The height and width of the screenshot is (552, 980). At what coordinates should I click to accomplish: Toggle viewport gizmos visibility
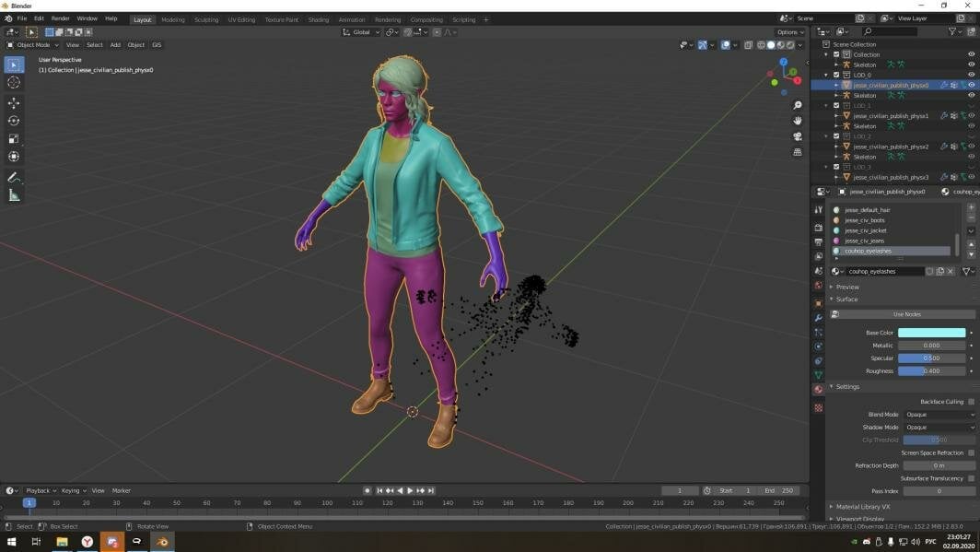point(703,45)
